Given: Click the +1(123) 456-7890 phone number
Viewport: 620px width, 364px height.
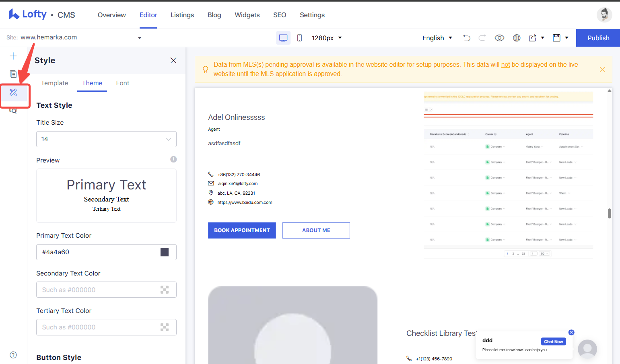Looking at the screenshot, I should (434, 359).
